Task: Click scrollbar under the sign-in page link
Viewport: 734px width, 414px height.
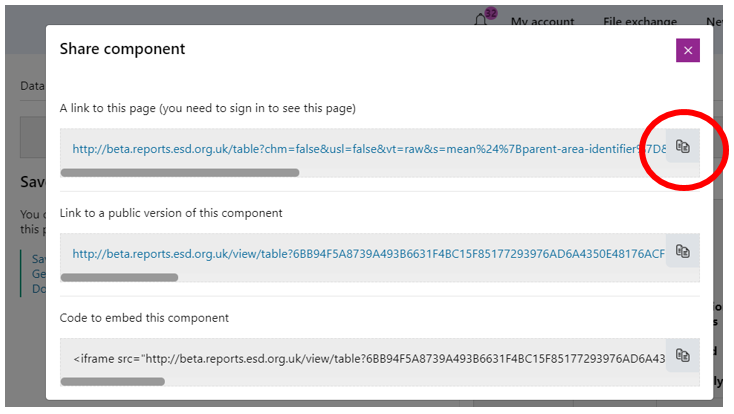Action: coord(180,173)
